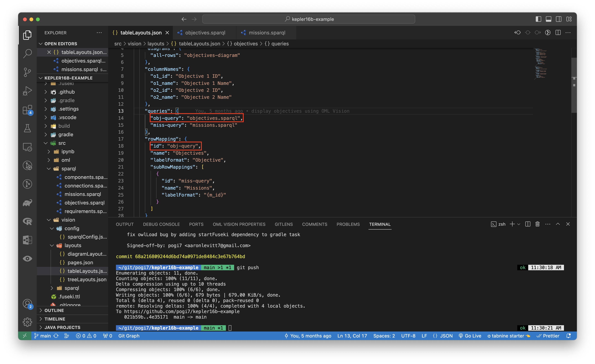Collapse the vision folder
595x364 pixels.
[x=72, y=220]
